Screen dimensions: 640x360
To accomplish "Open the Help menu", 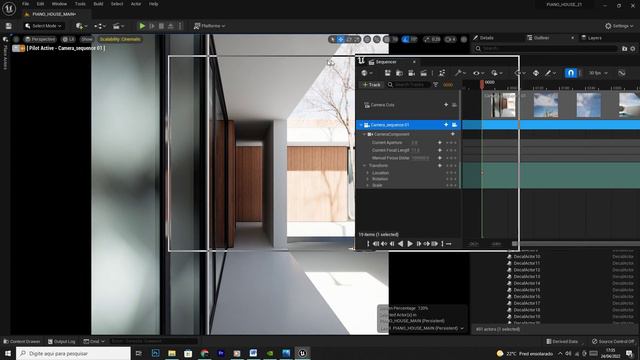I will [x=153, y=4].
